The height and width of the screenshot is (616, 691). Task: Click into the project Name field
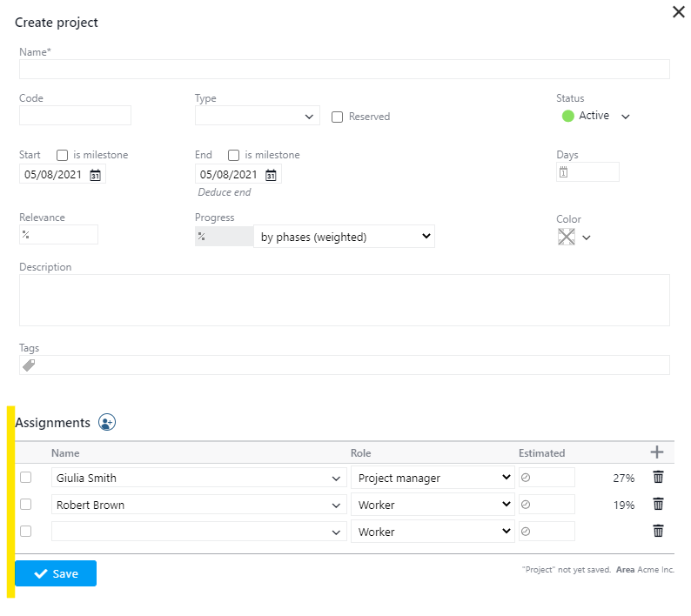(x=344, y=70)
